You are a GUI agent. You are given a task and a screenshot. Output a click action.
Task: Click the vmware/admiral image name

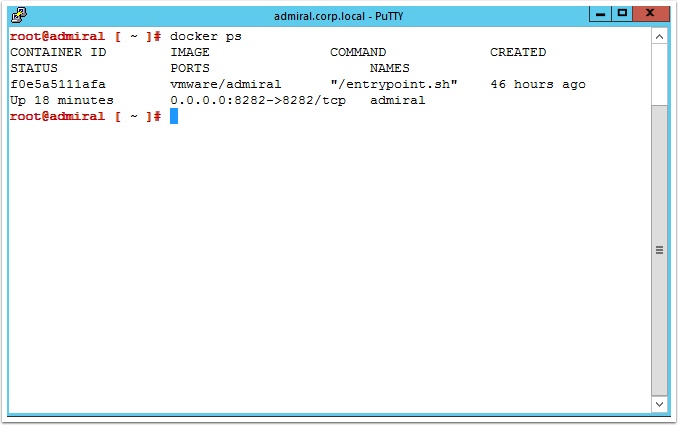coord(226,84)
